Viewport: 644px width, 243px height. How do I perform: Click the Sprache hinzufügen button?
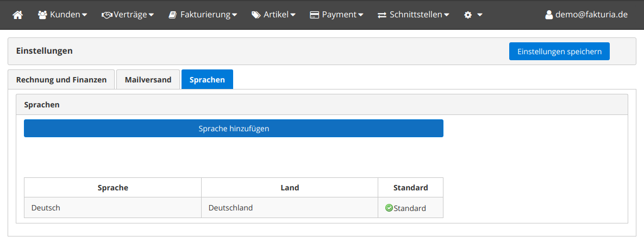[x=234, y=129]
